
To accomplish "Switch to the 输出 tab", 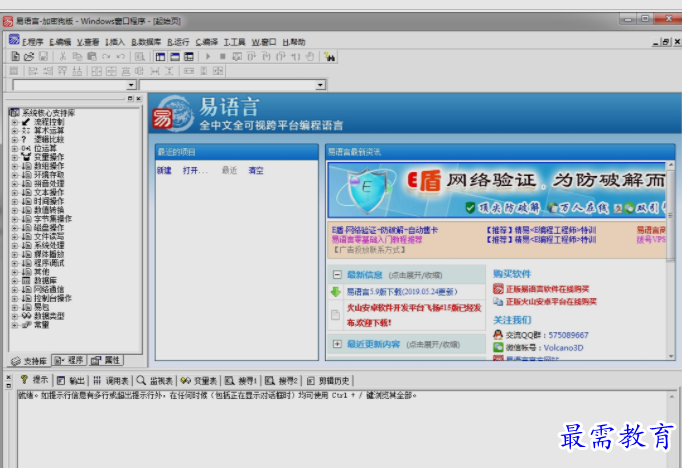I will [71, 381].
